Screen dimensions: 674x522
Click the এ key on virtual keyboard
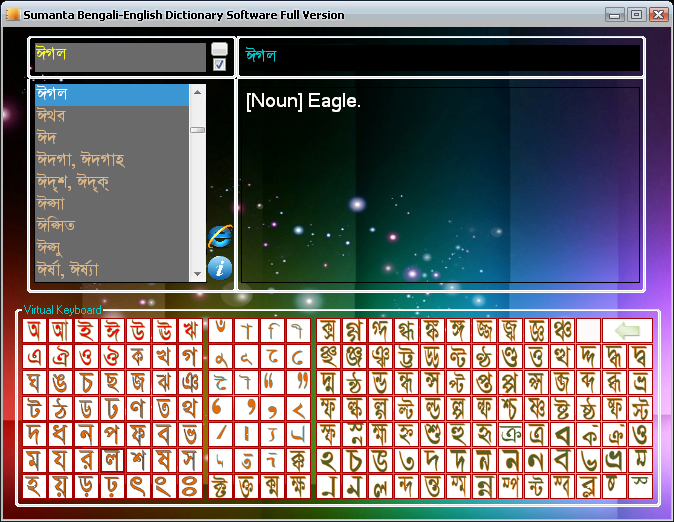pos(34,356)
